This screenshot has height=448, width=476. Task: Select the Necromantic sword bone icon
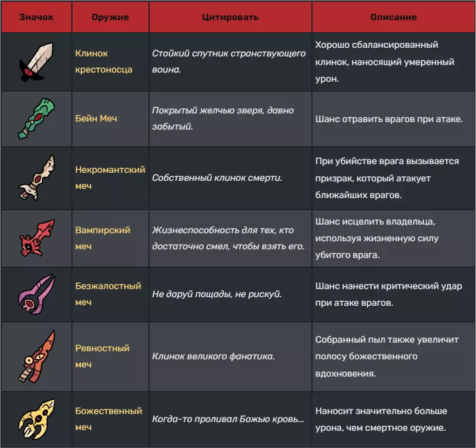(36, 177)
